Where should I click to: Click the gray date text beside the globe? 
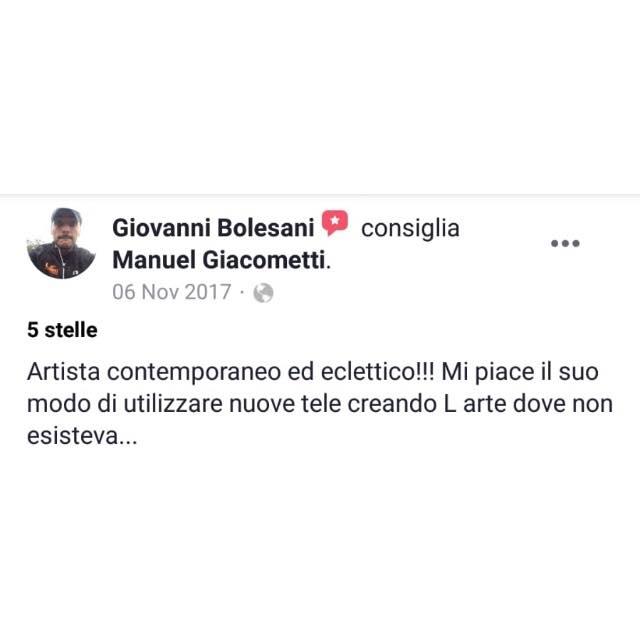click(172, 292)
